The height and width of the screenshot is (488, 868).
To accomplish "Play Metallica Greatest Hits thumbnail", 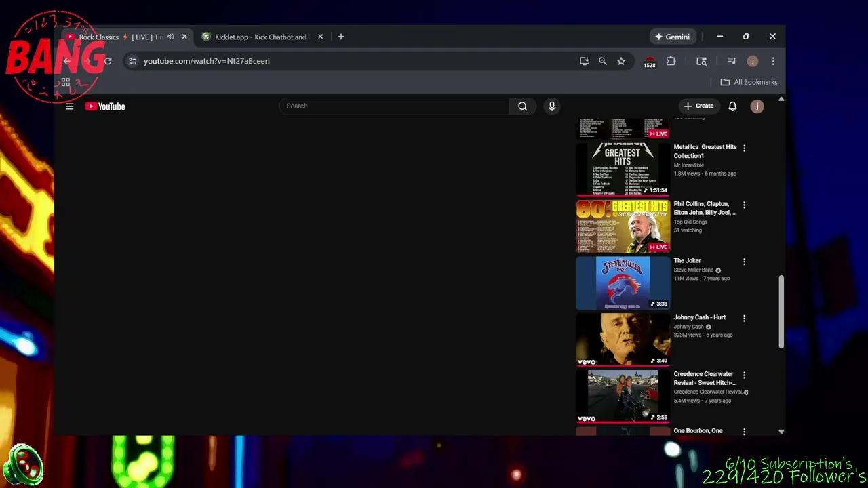I will point(623,169).
